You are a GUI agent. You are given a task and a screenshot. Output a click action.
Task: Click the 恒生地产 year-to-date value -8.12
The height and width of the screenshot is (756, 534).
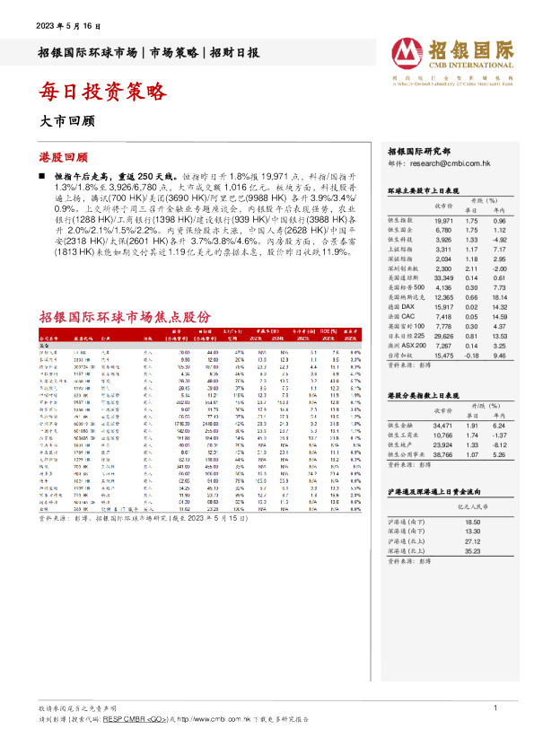point(499,445)
